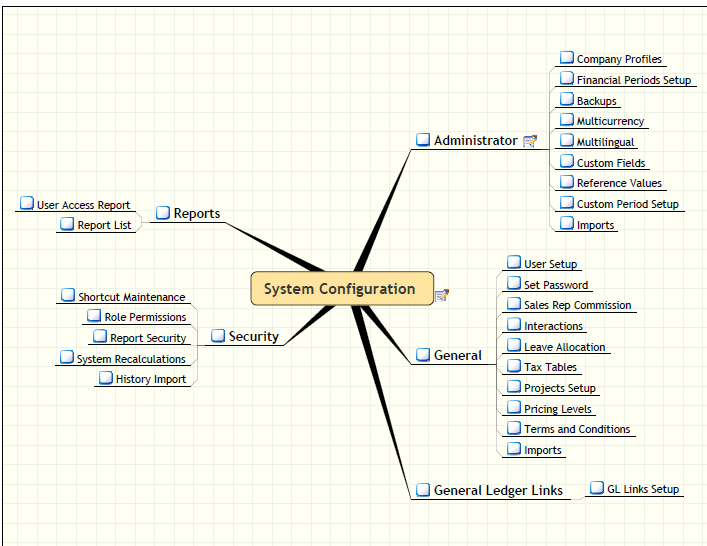Click the blue icon before Backups
707x546 pixels.
[567, 100]
